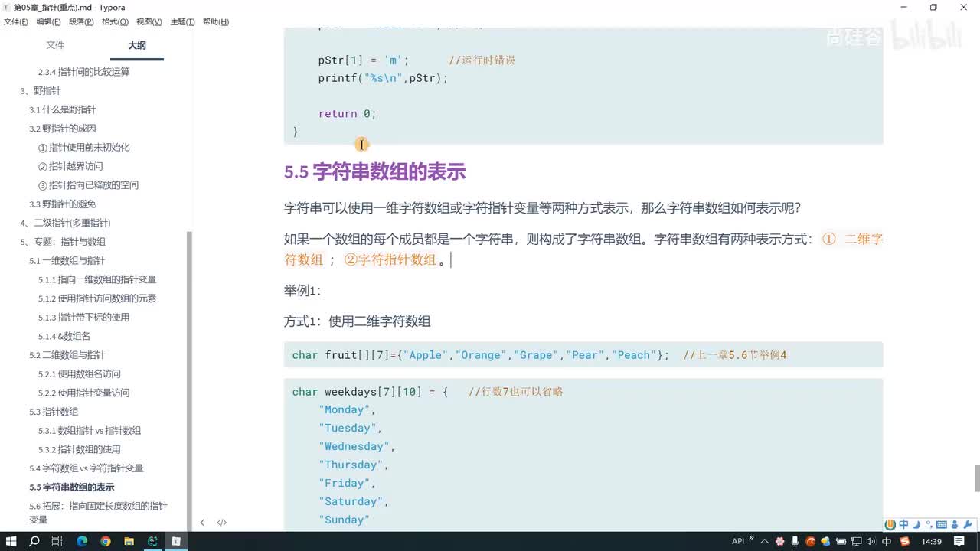Launch Google Chrome from taskbar
980x551 pixels.
point(106,541)
